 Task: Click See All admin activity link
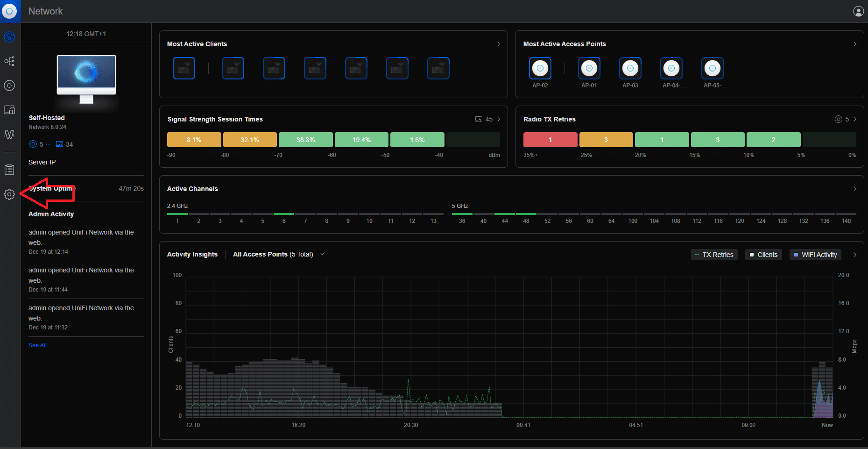point(37,345)
